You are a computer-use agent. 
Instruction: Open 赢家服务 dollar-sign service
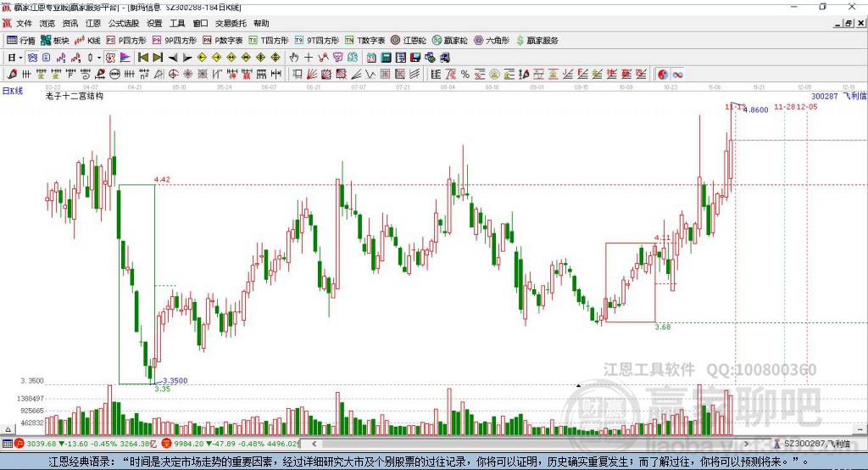pyautogui.click(x=537, y=41)
